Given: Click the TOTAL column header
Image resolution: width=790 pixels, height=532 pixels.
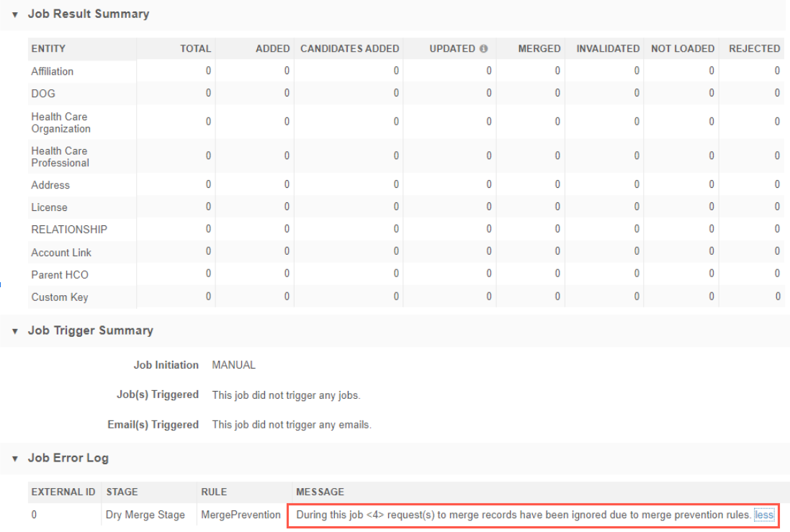Looking at the screenshot, I should 195,49.
